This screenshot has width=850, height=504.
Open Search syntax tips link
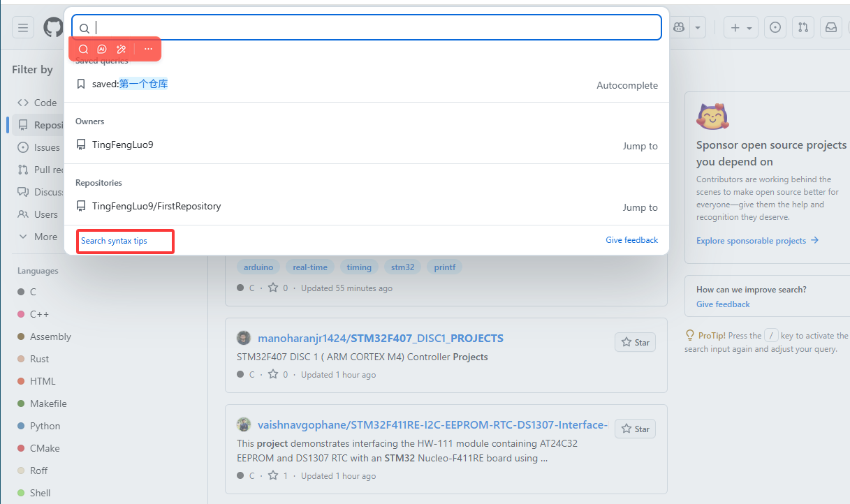(114, 241)
